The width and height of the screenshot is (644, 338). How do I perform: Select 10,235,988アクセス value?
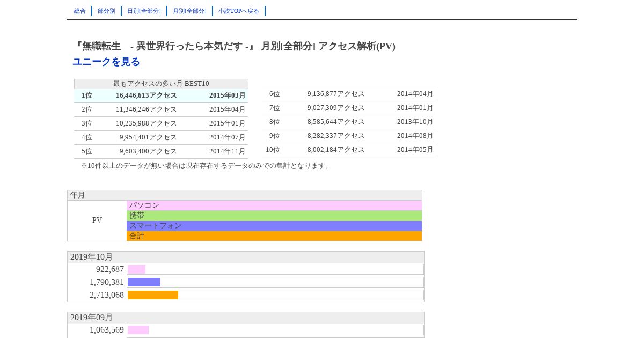[147, 123]
